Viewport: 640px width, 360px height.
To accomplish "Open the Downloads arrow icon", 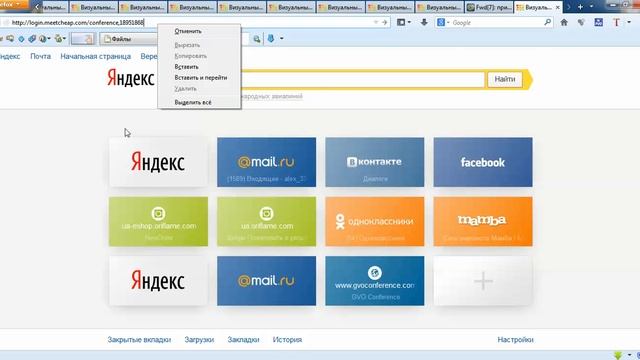I will point(424,22).
